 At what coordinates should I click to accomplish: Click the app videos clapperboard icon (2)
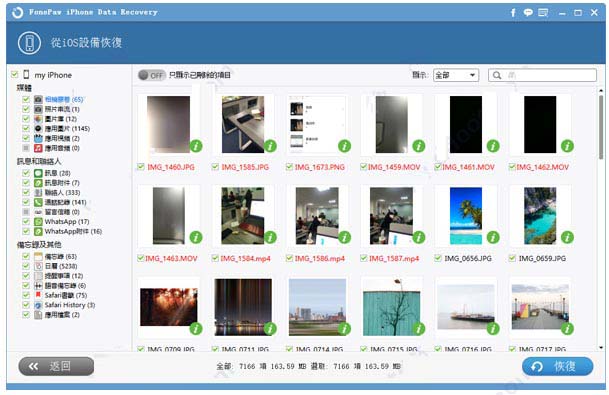38,138
